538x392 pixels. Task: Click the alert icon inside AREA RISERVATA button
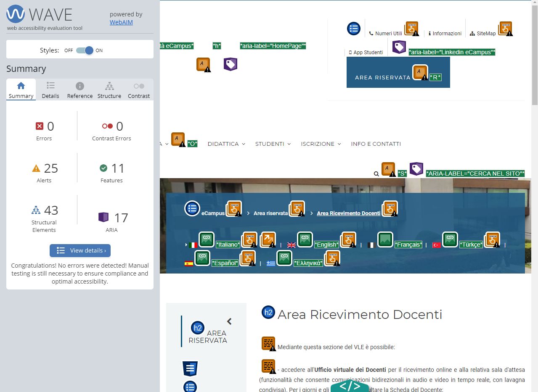point(420,72)
